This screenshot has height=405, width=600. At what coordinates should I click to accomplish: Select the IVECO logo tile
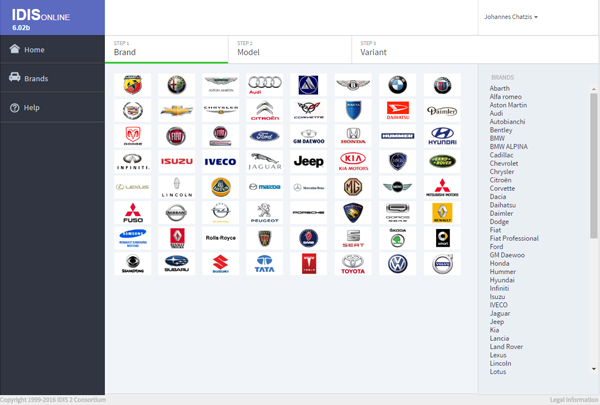coord(220,162)
